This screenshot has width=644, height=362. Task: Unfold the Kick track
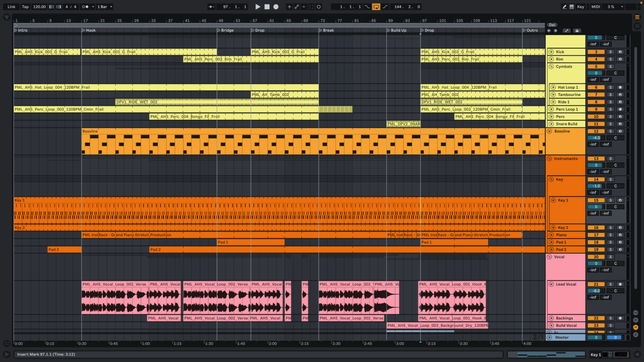[551, 52]
